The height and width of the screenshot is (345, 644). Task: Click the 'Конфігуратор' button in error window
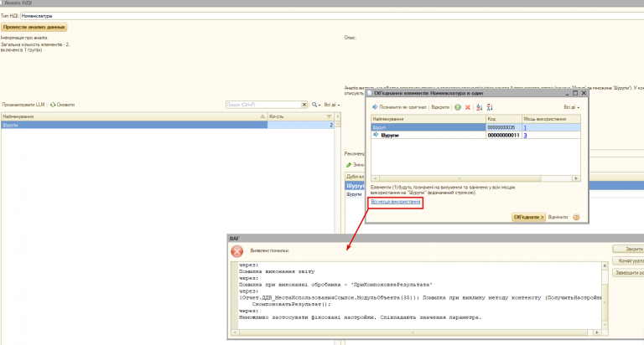tap(628, 261)
